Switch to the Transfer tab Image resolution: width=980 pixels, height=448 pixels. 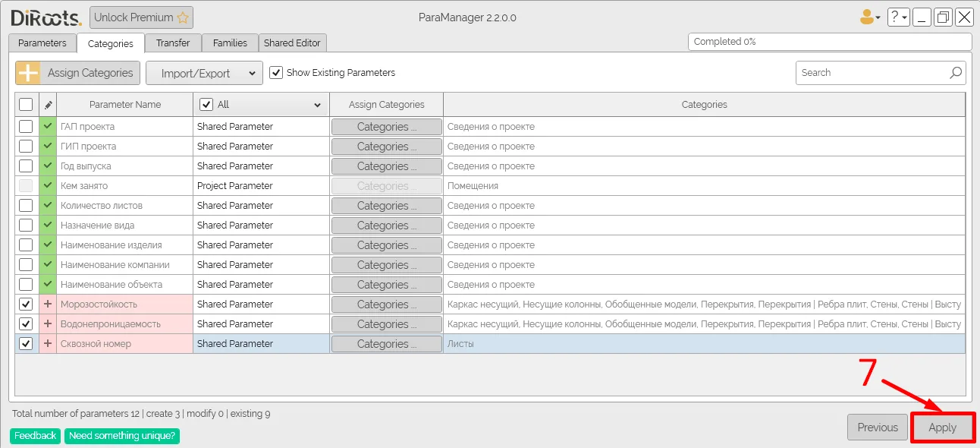click(x=173, y=43)
